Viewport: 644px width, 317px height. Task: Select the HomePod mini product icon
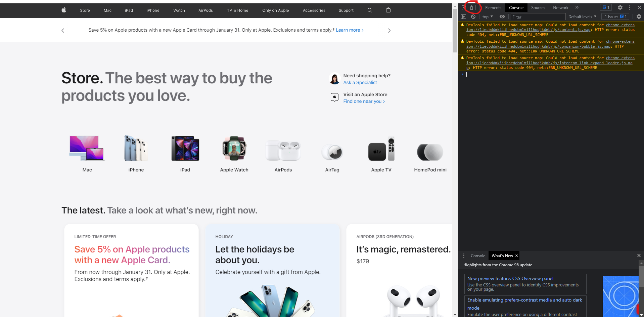coord(430,152)
